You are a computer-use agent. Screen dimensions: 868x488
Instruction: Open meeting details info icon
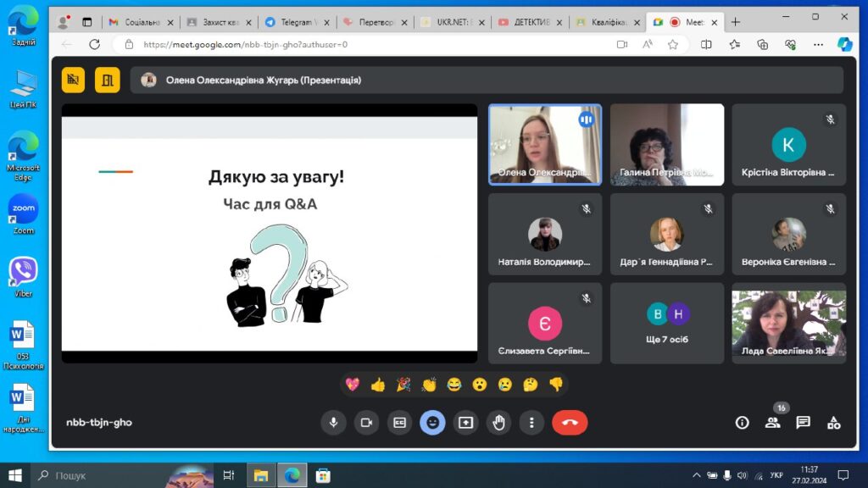[742, 422]
